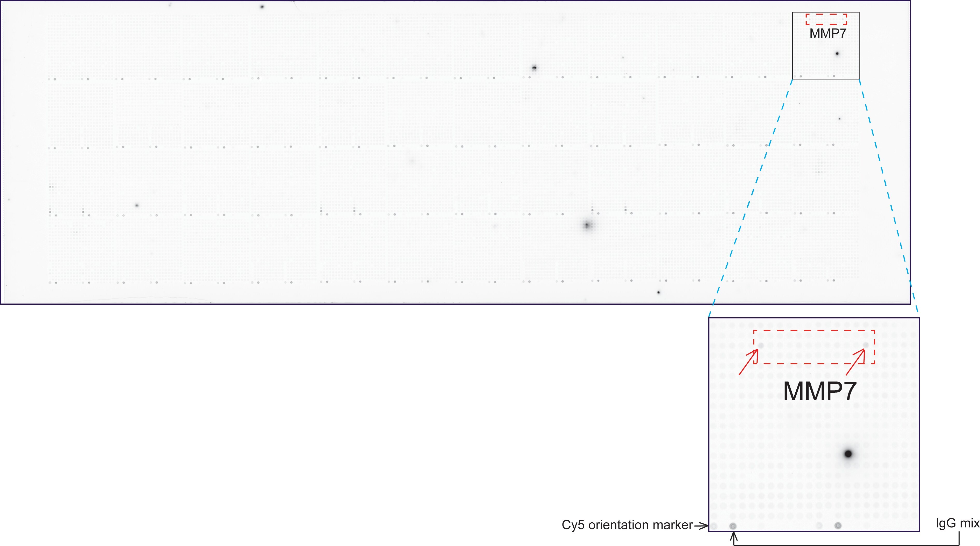This screenshot has width=980, height=546.
Task: Click the faint dark spot in lower-left array
Action: [x=137, y=206]
